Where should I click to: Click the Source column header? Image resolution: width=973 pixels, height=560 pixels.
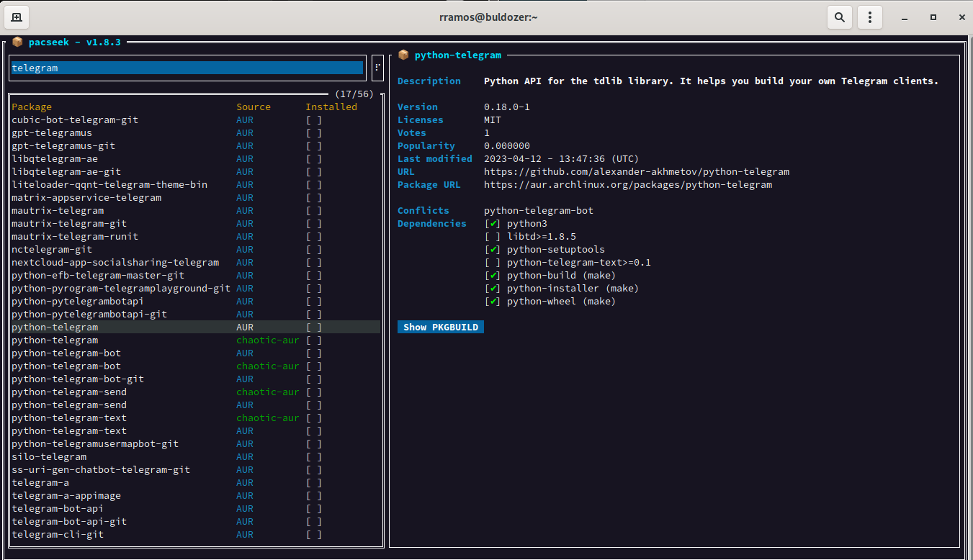(x=254, y=107)
